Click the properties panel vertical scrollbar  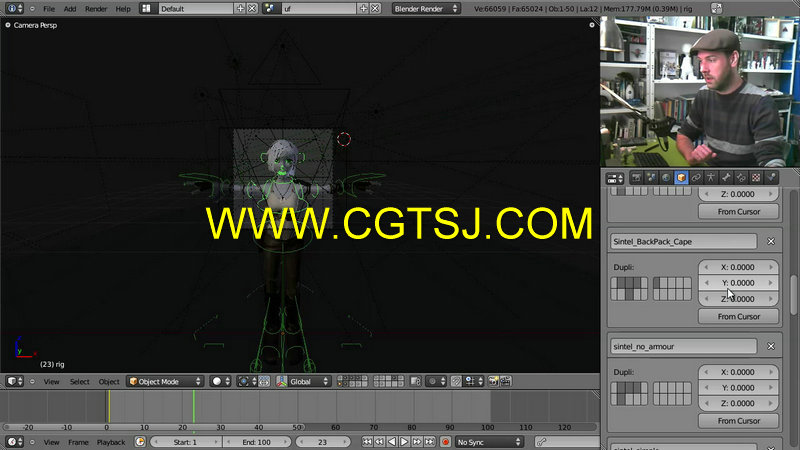tap(794, 296)
